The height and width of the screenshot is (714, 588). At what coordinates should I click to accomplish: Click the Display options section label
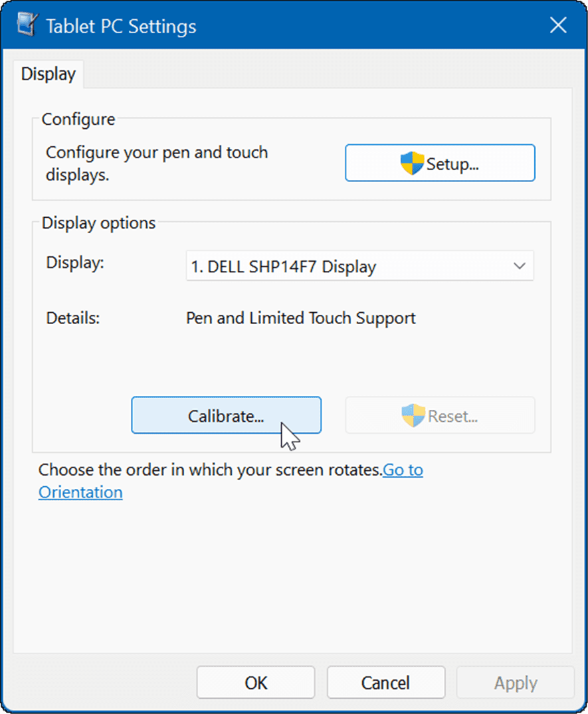point(98,223)
